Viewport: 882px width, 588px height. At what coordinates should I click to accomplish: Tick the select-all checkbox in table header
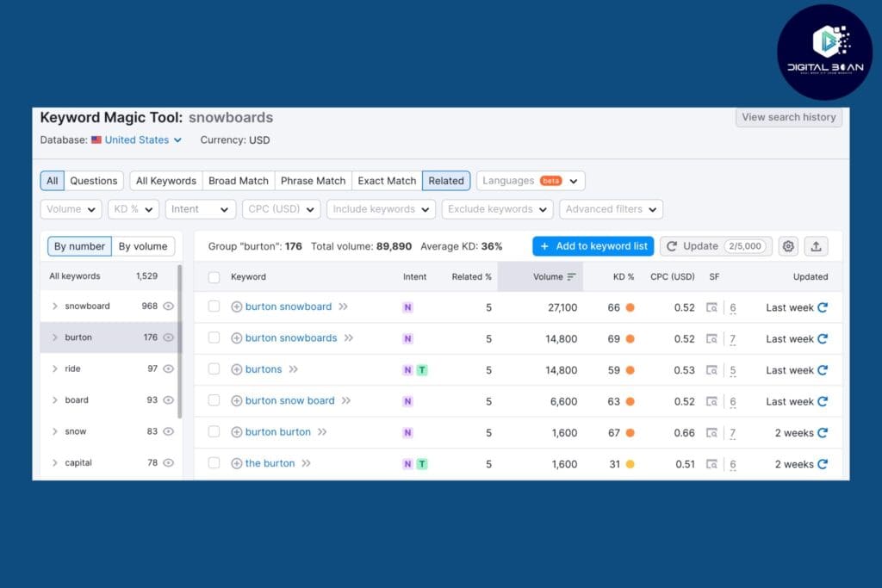[x=214, y=277]
